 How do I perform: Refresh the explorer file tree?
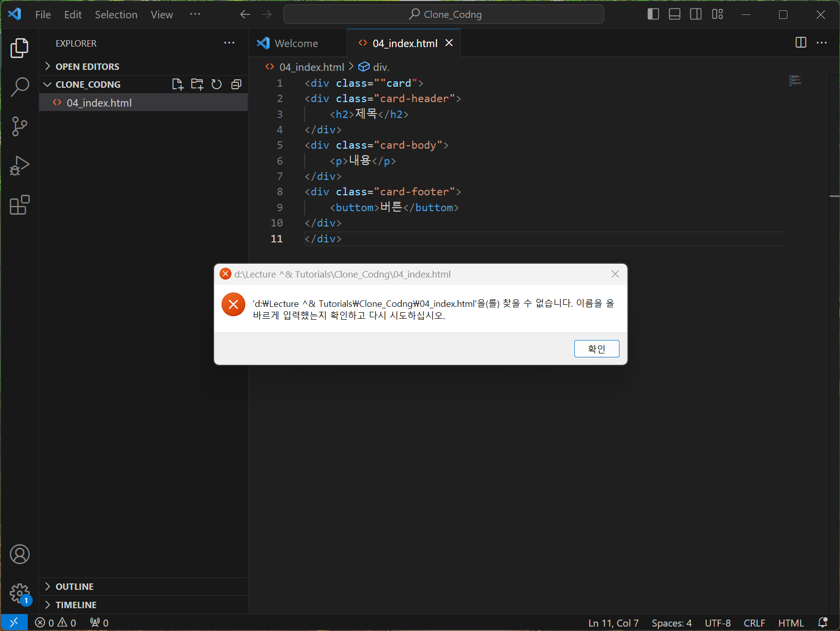(217, 84)
